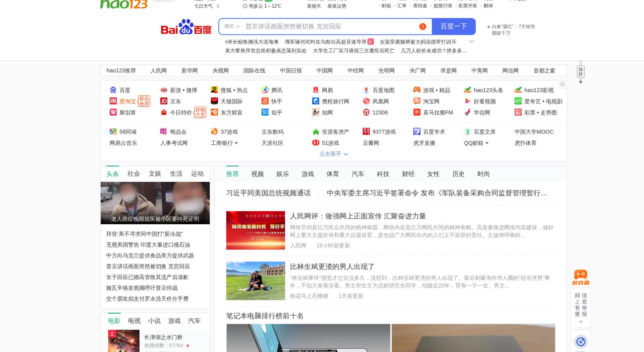Click the orange hot-search count badge

(423, 26)
